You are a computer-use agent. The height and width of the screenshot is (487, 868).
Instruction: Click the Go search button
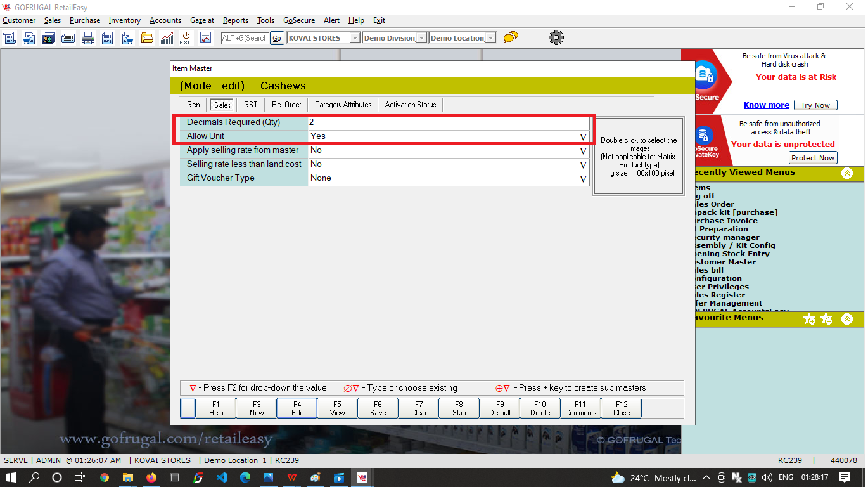click(277, 38)
